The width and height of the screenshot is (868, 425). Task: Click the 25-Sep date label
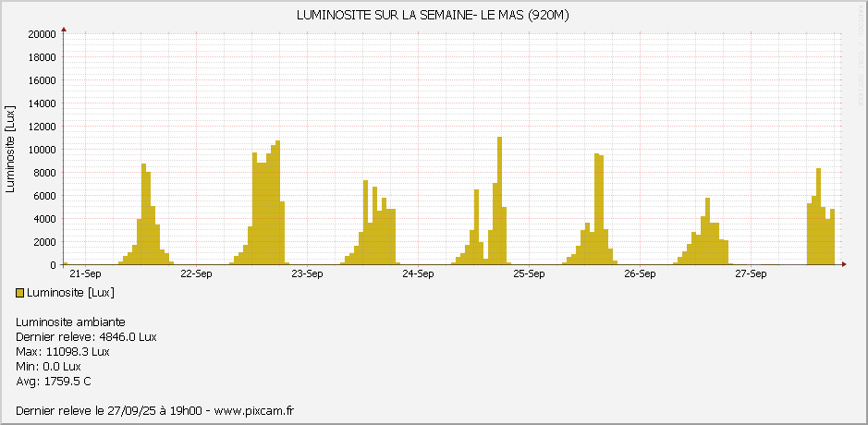[x=529, y=273]
